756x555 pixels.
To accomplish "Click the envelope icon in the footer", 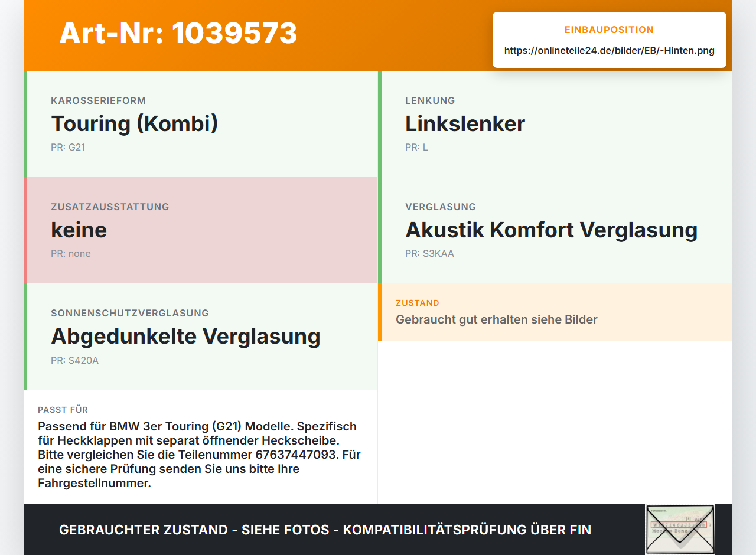I will click(x=680, y=530).
